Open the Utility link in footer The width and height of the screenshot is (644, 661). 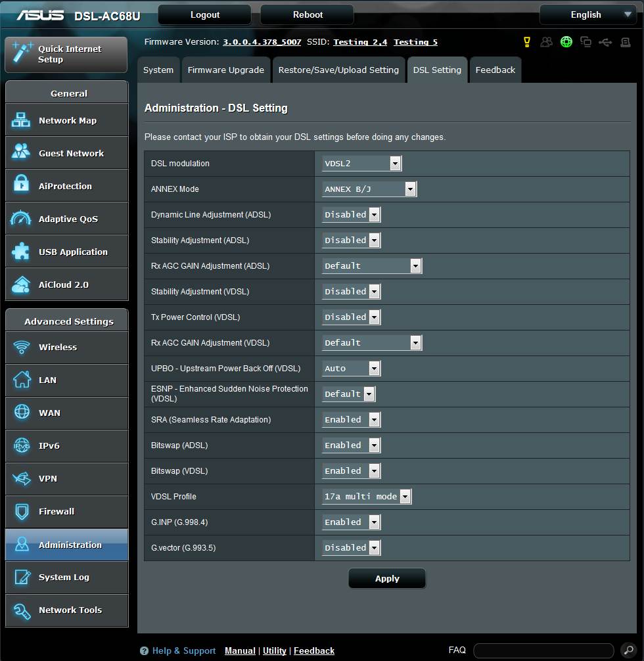point(275,650)
